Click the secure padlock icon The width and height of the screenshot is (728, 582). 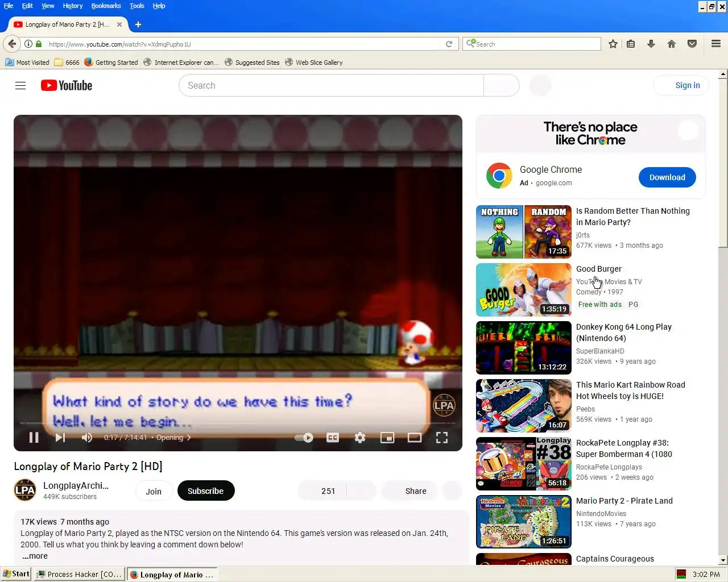coord(39,44)
